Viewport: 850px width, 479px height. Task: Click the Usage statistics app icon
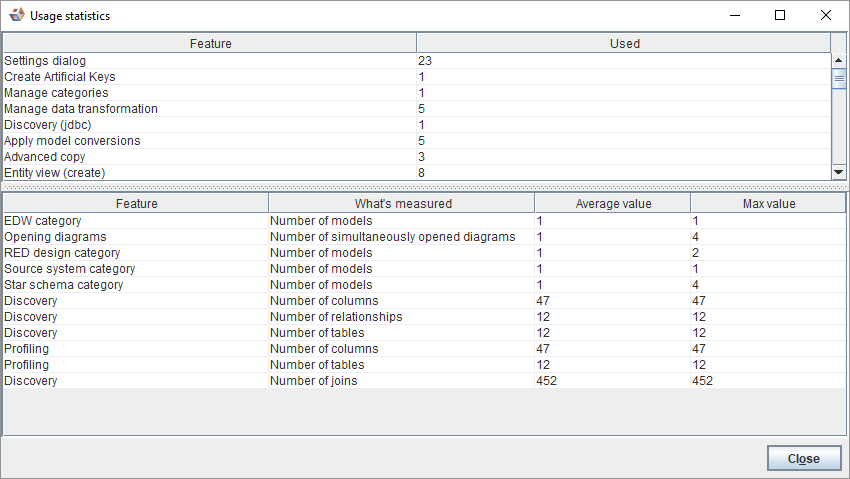click(16, 16)
